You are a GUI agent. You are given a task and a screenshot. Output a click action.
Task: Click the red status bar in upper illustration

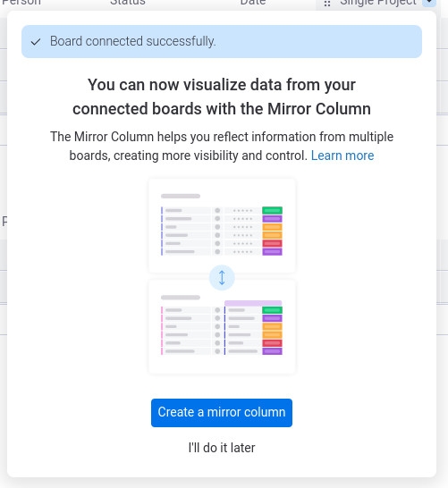pos(272,243)
